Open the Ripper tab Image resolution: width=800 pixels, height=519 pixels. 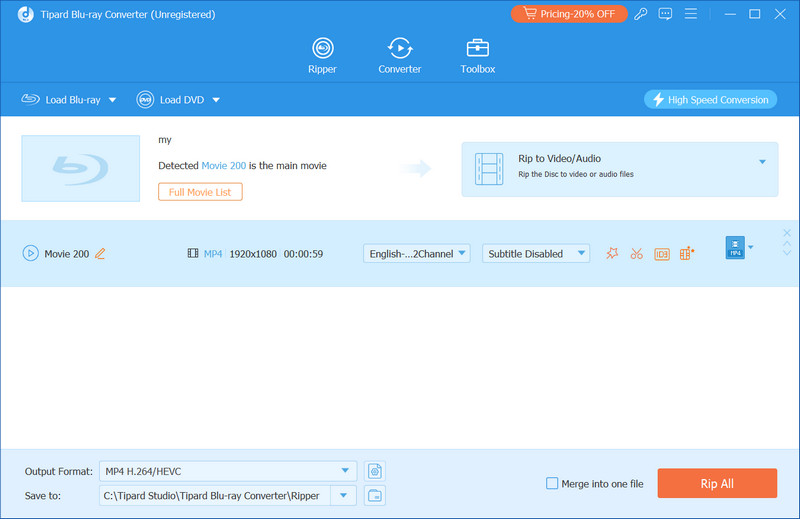click(x=322, y=56)
